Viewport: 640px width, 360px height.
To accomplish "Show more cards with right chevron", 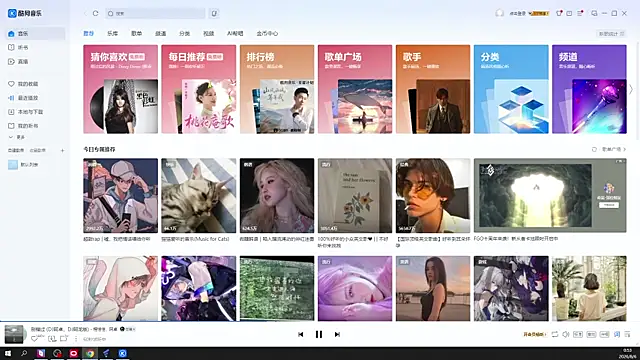I will point(631,89).
